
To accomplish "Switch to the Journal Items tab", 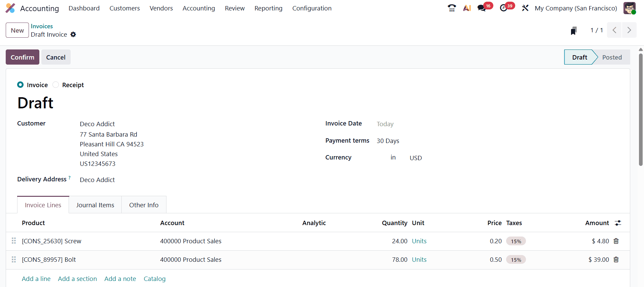I will 95,205.
